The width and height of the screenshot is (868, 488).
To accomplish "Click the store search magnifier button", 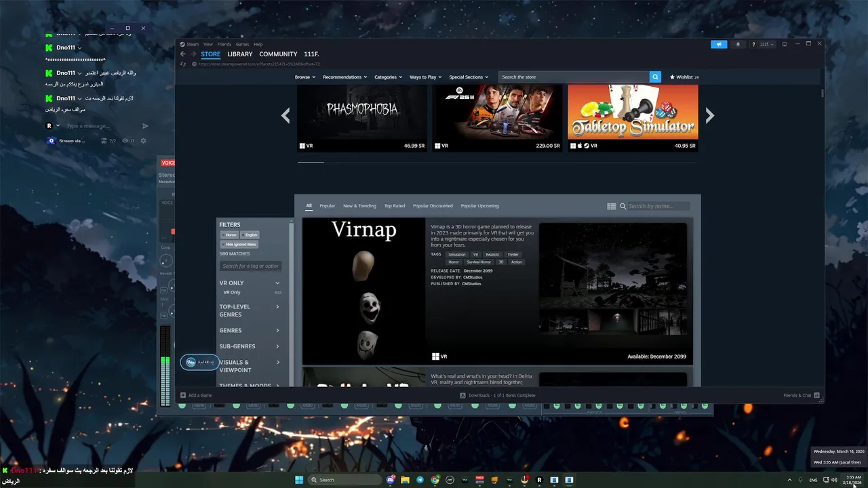I will [655, 77].
